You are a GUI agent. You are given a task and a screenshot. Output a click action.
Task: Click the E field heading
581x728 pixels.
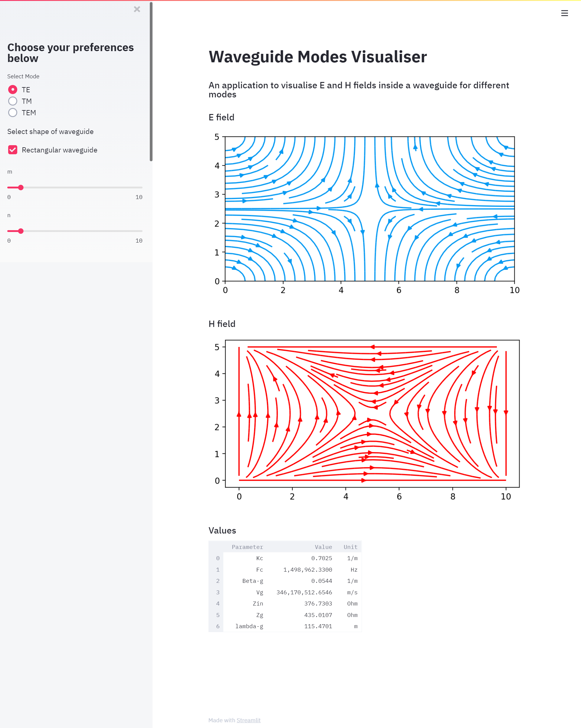pos(221,117)
